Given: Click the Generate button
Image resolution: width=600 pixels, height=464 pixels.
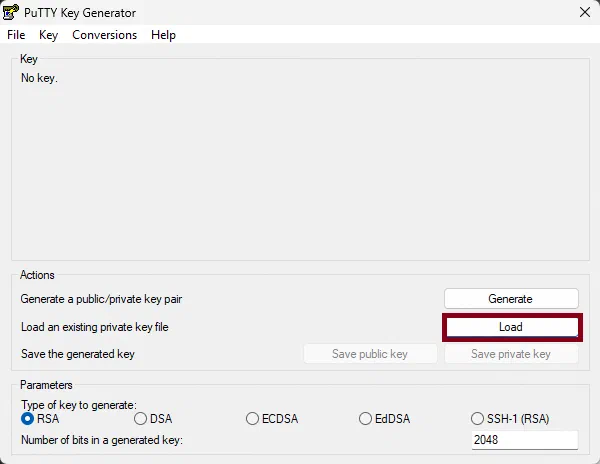Looking at the screenshot, I should 511,299.
